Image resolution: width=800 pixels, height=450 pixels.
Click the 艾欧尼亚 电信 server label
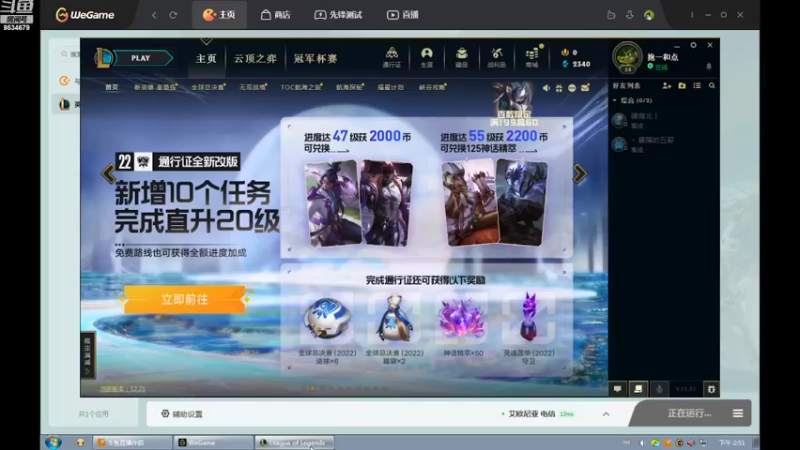coord(532,414)
